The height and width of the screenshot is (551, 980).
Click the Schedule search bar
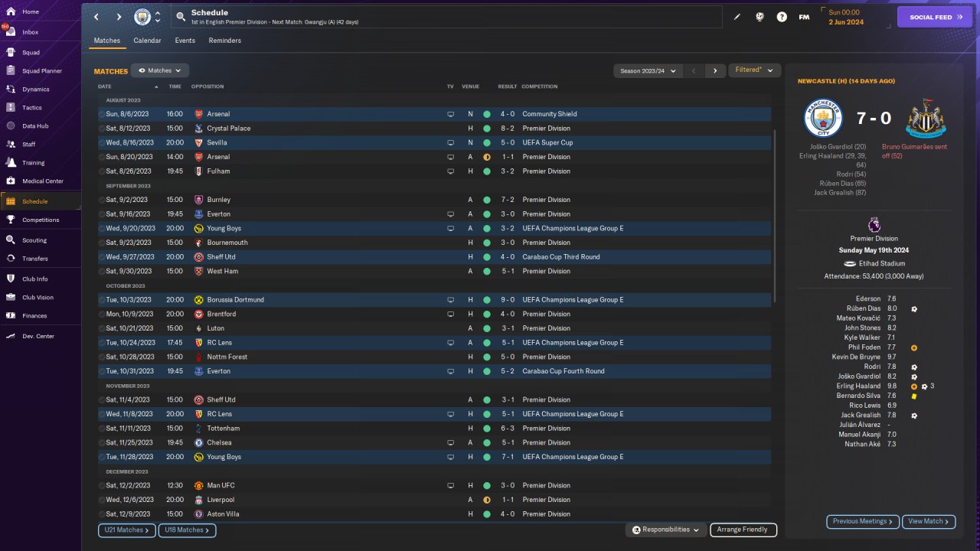pyautogui.click(x=448, y=17)
